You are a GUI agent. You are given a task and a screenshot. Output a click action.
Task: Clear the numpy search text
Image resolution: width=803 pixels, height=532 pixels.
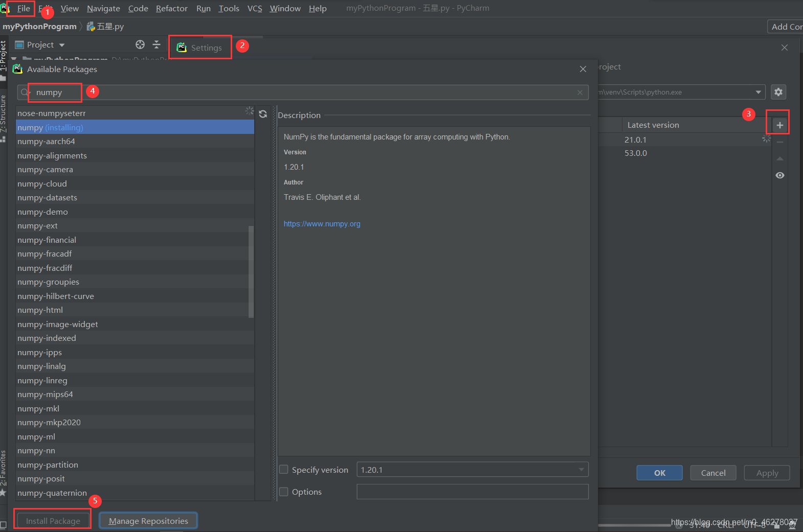point(580,92)
